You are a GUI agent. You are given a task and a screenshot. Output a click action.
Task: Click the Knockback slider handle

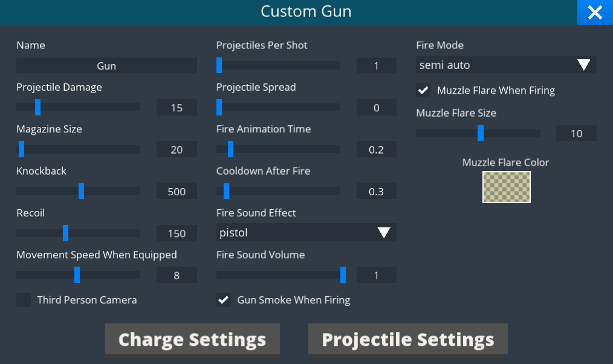81,191
